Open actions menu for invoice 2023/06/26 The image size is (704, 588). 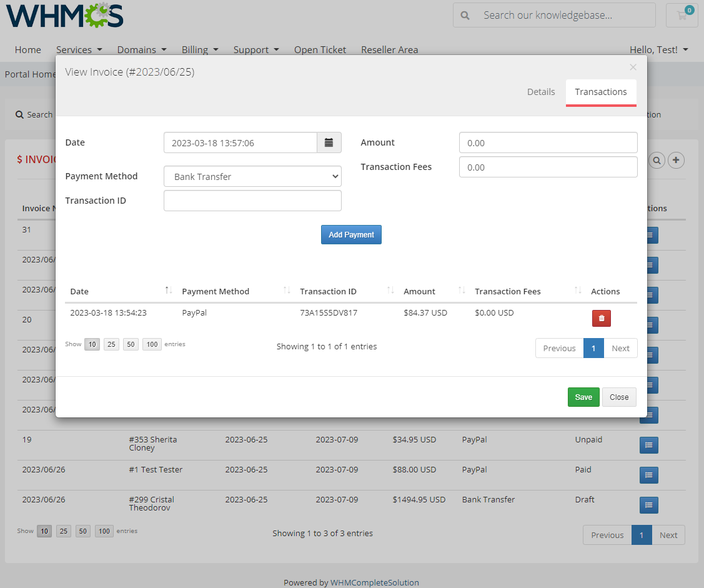pyautogui.click(x=648, y=475)
